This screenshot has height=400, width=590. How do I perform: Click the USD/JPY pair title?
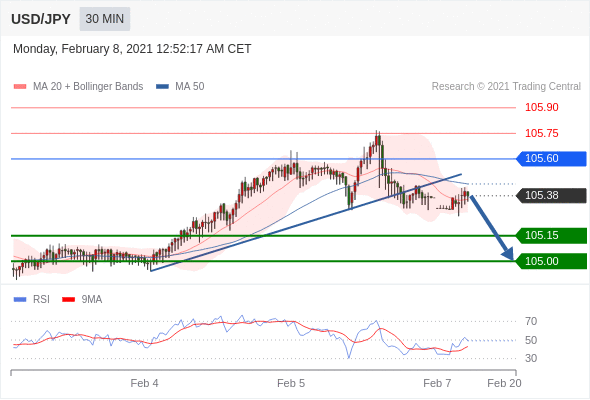(41, 19)
